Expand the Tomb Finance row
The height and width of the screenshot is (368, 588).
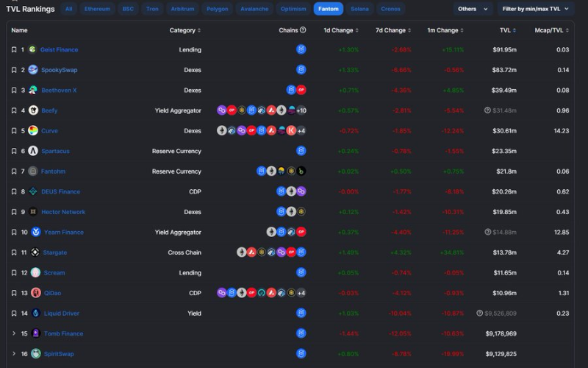point(14,333)
